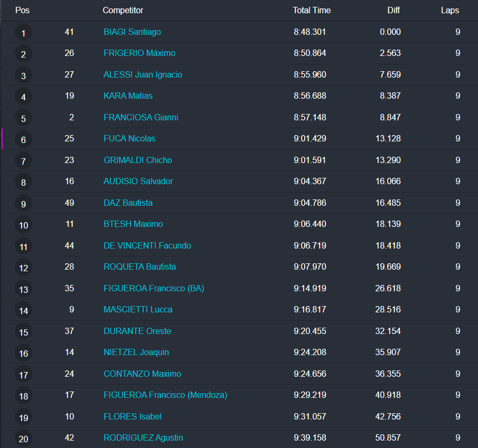Screen dimensions: 478x448
Task: Click the Pos column header
Action: point(22,10)
